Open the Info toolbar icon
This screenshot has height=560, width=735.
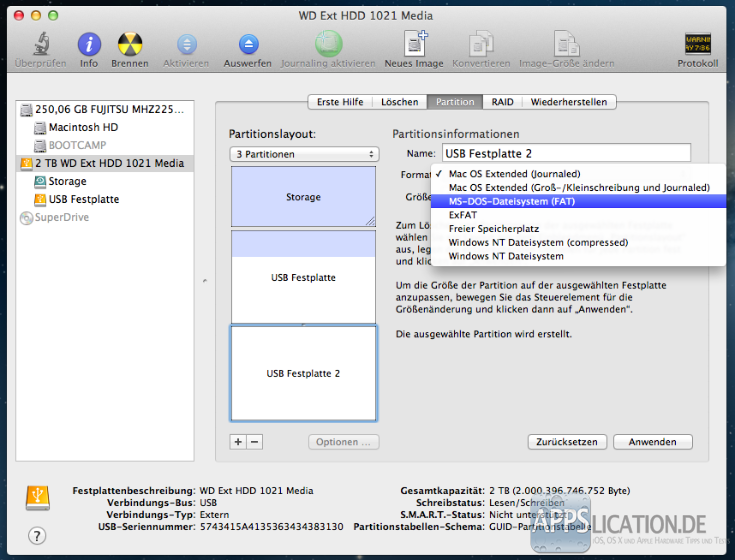[x=89, y=45]
